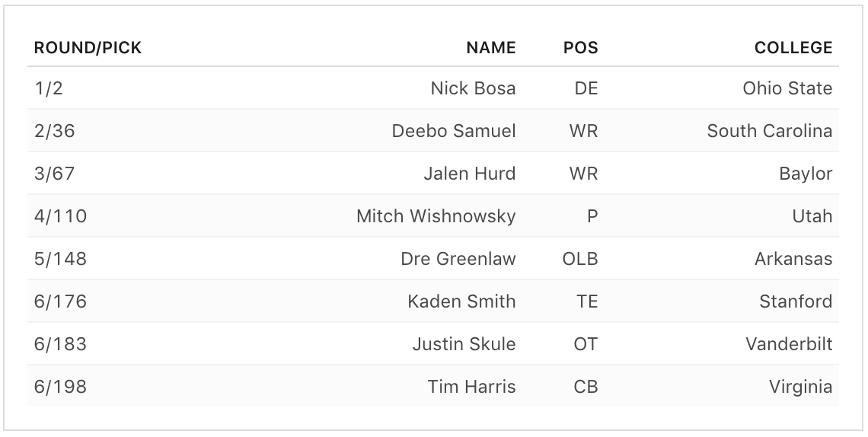Click the OLB position cell
868x437 pixels.
click(579, 259)
